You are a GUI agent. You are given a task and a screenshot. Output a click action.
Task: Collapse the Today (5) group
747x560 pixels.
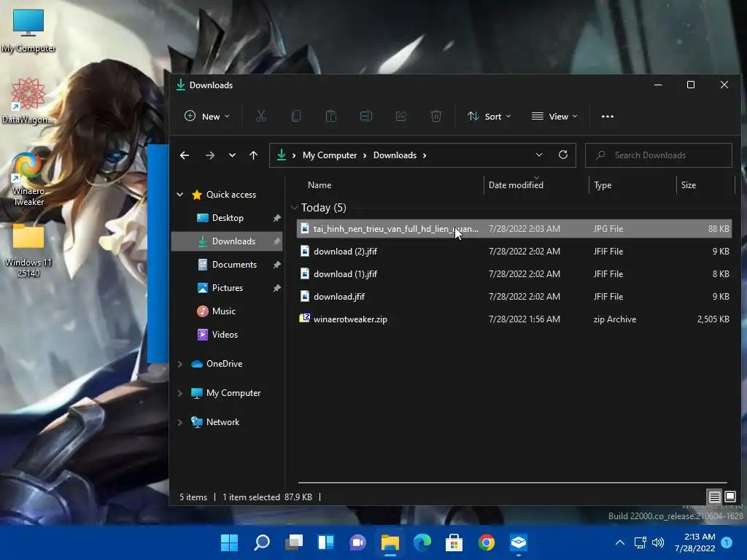295,208
